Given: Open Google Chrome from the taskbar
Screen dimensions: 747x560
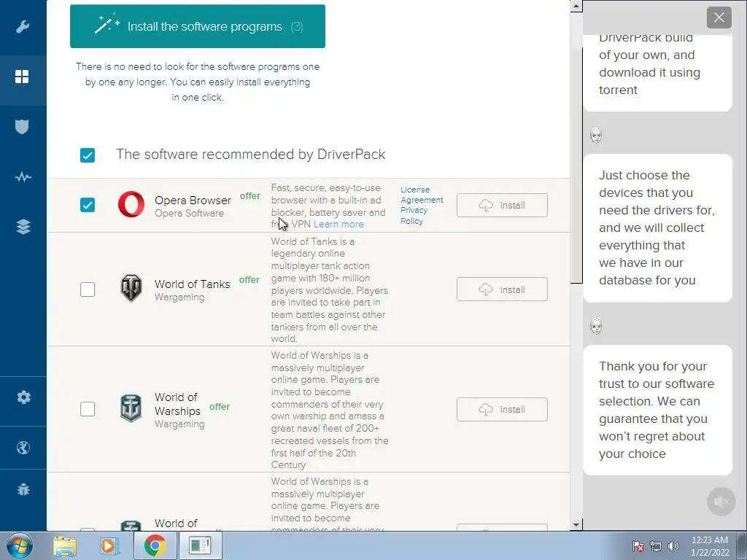Looking at the screenshot, I should click(155, 545).
